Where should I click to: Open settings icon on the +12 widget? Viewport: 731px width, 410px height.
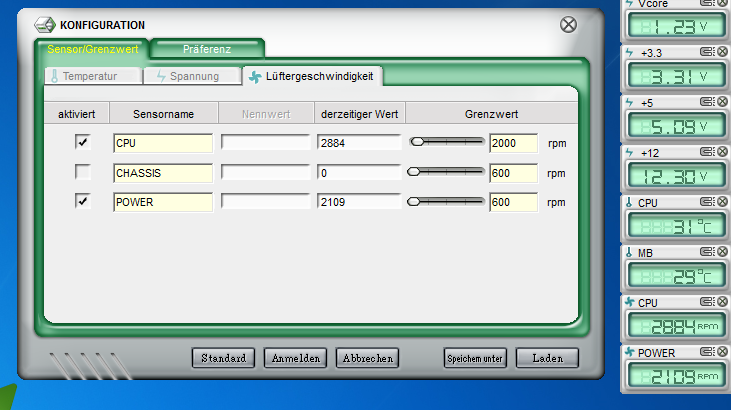[708, 151]
